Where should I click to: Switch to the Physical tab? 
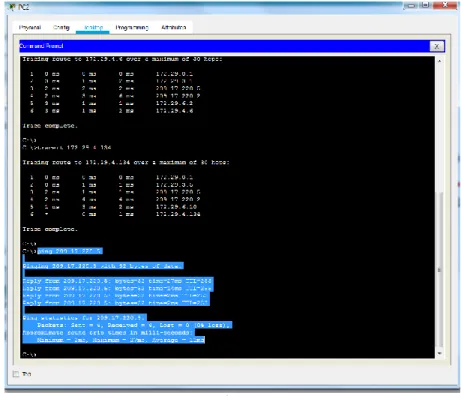click(x=30, y=27)
